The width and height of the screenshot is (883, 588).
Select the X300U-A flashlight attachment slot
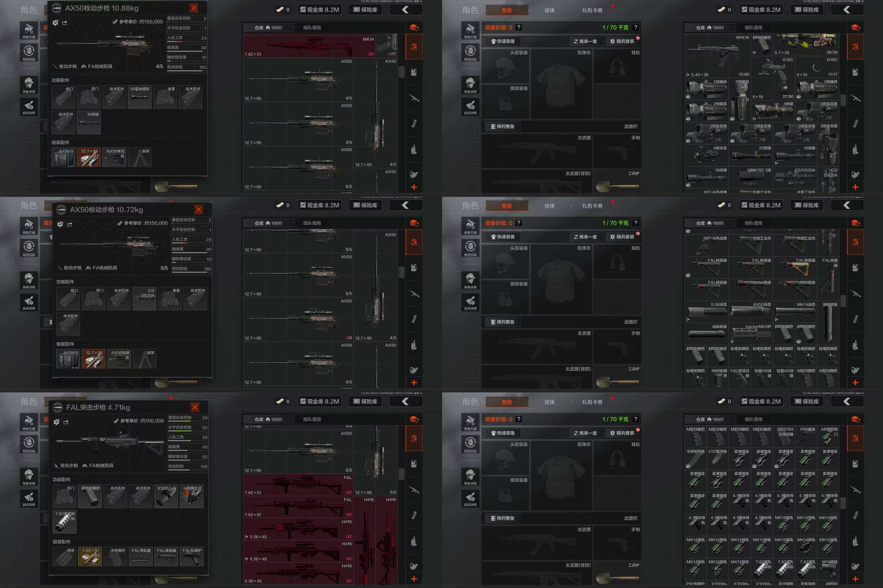click(166, 496)
